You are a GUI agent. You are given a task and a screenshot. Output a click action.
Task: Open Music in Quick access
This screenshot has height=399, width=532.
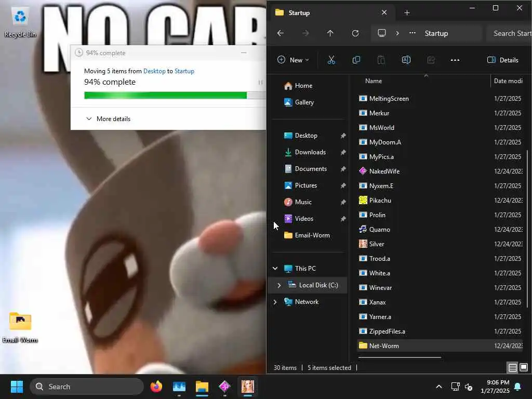point(303,202)
